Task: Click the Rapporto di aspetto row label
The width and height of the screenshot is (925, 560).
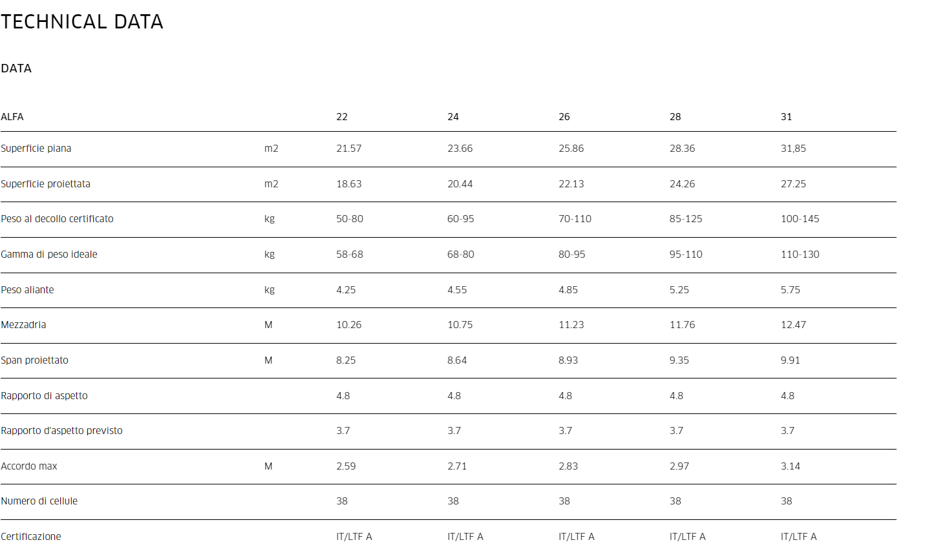Action: (44, 396)
